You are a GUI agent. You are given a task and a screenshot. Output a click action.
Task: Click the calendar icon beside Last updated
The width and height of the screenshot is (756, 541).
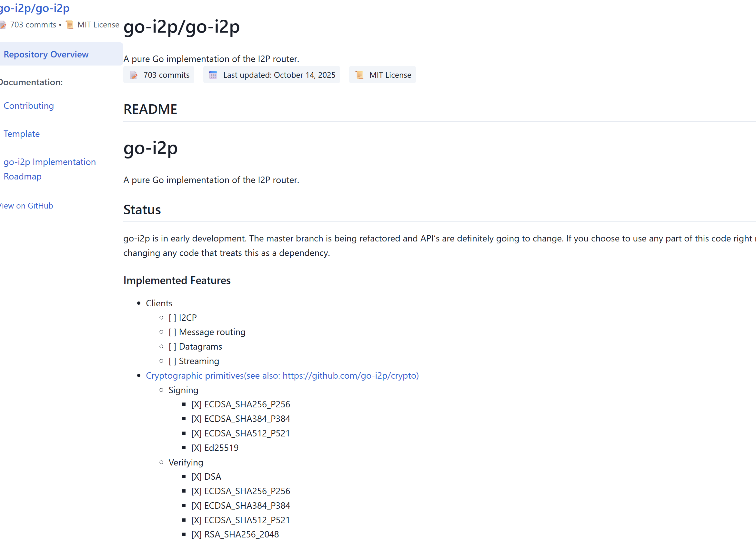click(213, 75)
